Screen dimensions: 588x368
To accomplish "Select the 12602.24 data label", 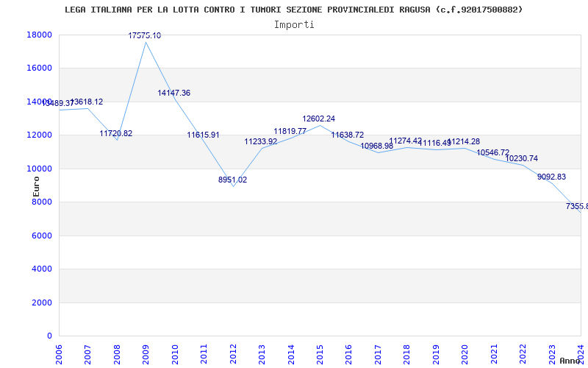I will point(319,118).
